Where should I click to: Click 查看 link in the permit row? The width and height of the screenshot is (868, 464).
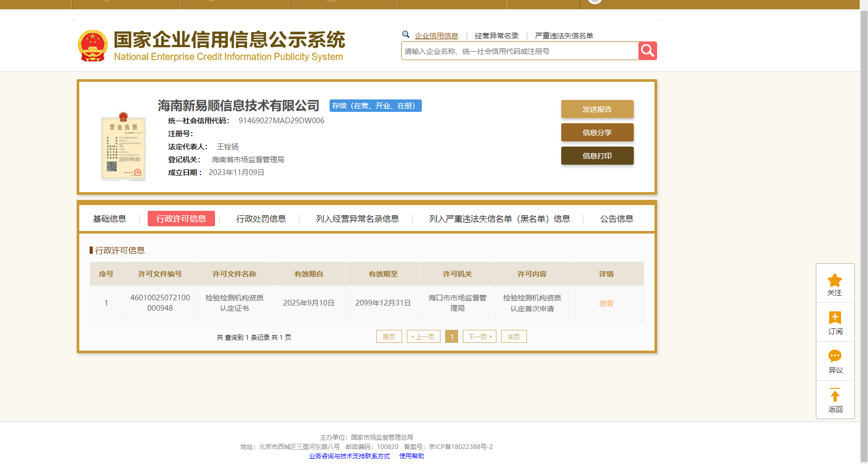click(606, 303)
